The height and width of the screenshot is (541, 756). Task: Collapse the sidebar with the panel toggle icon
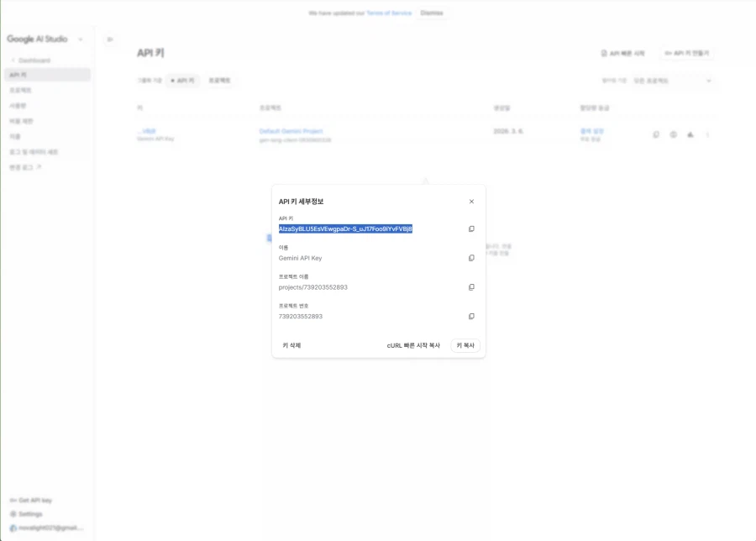108,38
